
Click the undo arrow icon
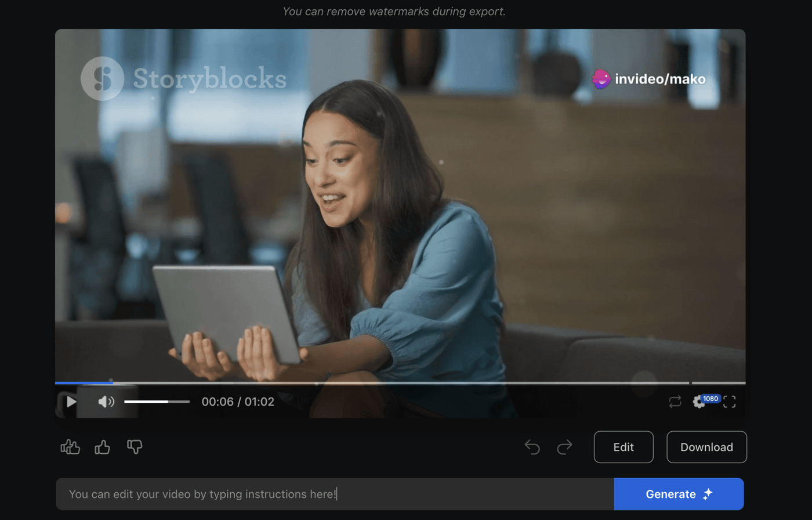(532, 447)
